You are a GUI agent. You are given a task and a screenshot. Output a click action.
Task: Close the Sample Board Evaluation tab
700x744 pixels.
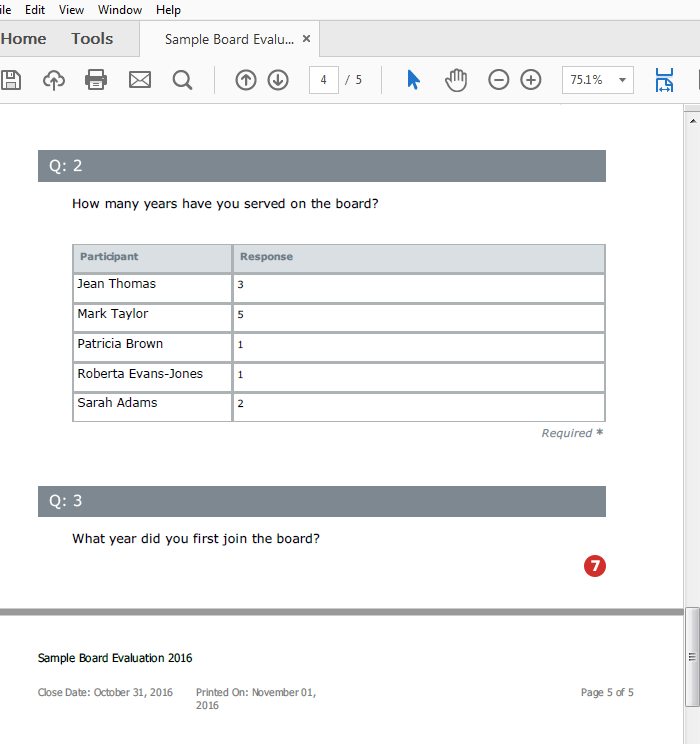pos(307,39)
